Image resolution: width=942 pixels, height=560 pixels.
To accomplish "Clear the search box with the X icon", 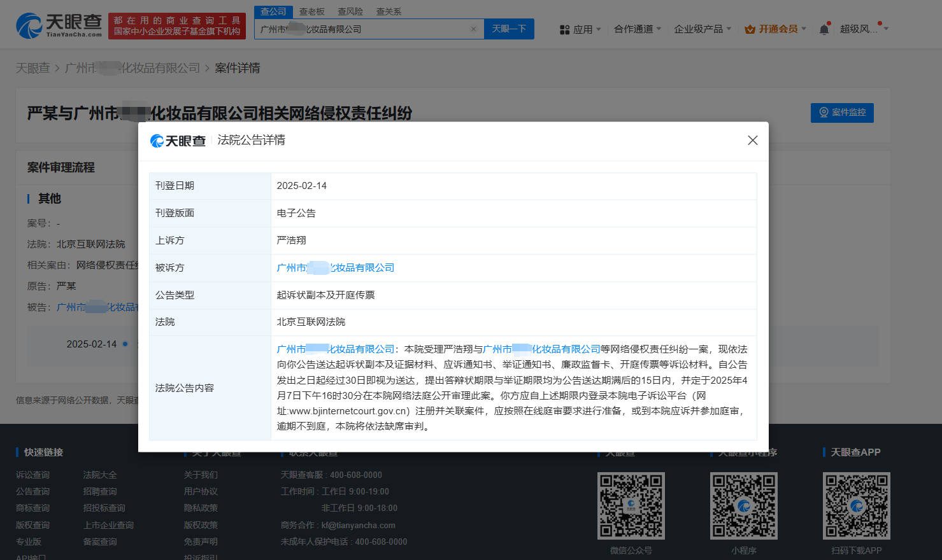I will tap(473, 29).
